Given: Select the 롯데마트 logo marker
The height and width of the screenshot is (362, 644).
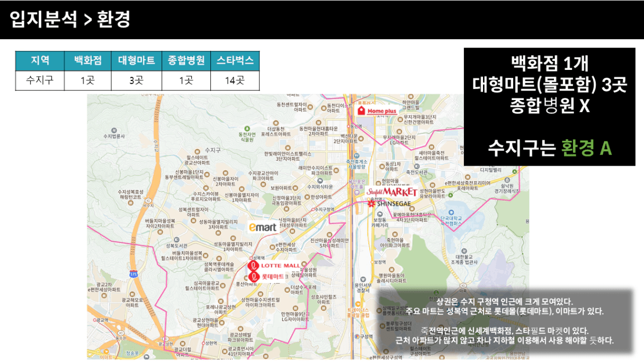Looking at the screenshot, I should [267, 277].
